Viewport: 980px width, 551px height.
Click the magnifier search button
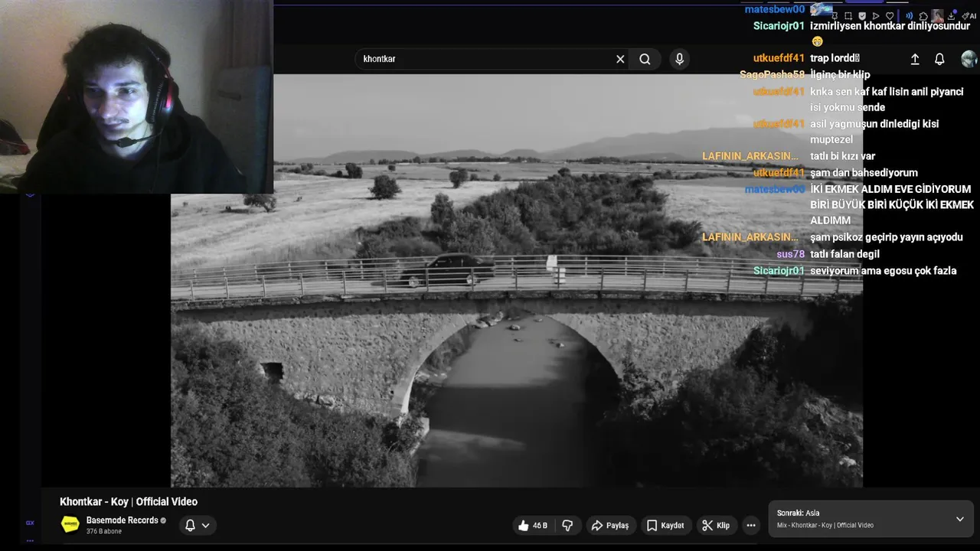tap(645, 59)
